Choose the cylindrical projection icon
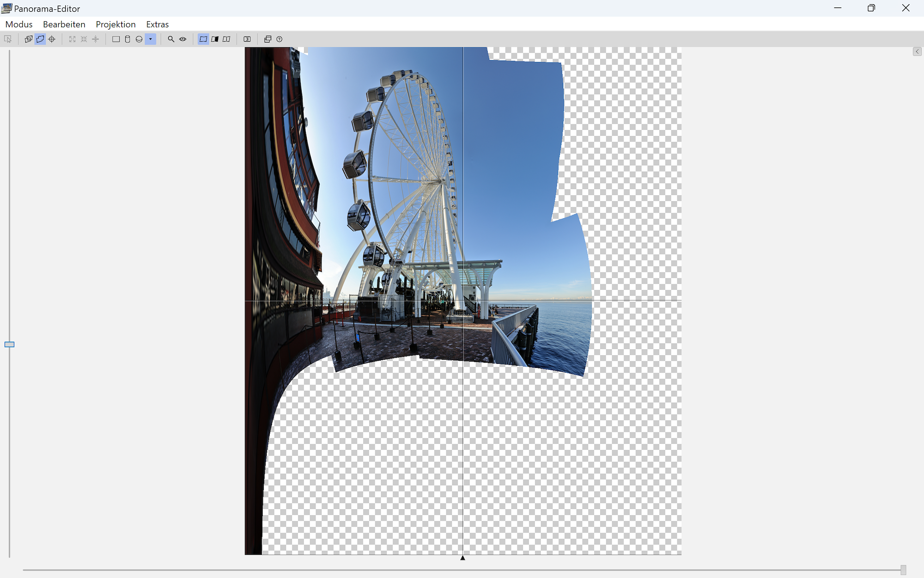924x578 pixels. (x=128, y=39)
